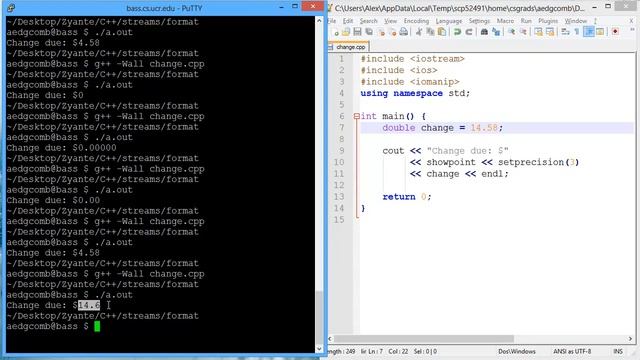The image size is (640, 360).
Task: Click the value 14.58 in code
Action: pos(484,128)
